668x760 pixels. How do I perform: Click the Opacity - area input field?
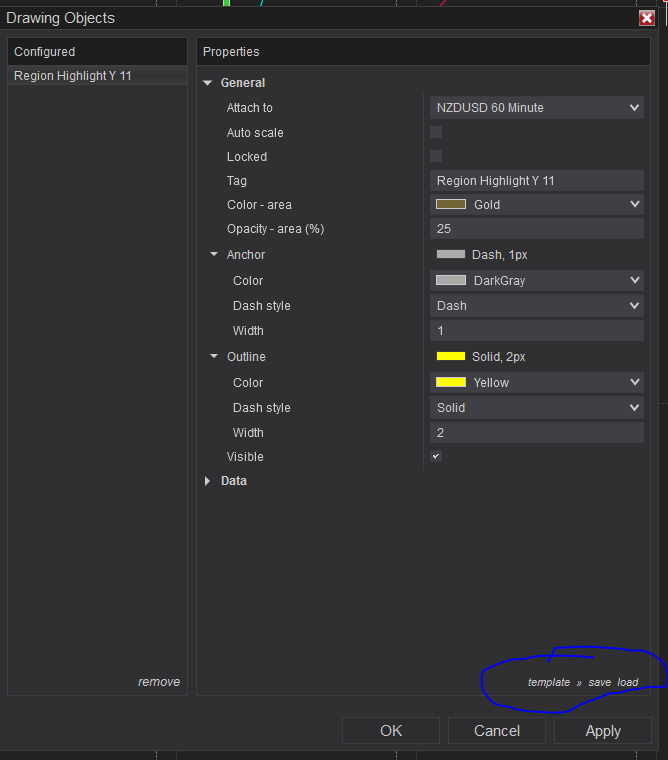[538, 229]
